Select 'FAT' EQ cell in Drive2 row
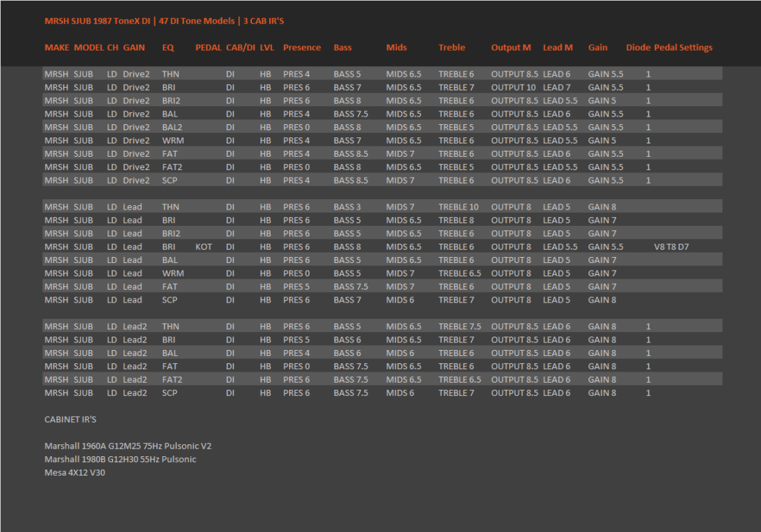The image size is (761, 532). [170, 154]
